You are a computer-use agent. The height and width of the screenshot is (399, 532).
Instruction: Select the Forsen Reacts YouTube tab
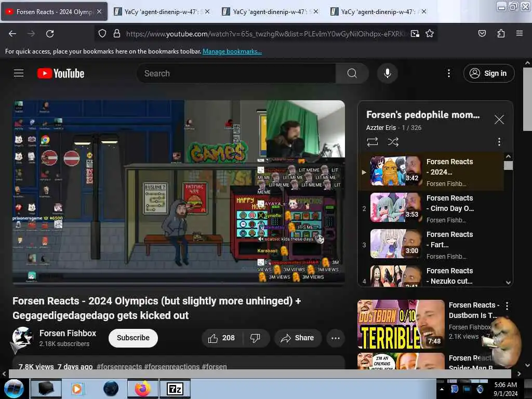(54, 12)
